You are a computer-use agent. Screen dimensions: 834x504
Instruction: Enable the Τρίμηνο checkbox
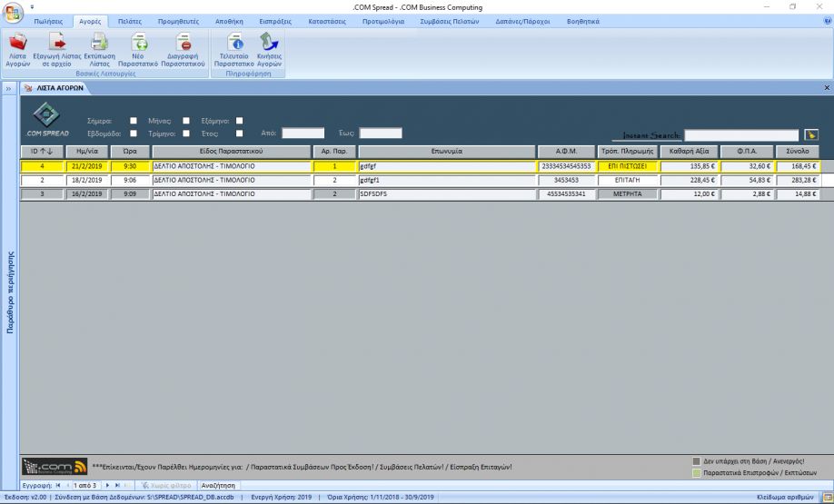186,133
